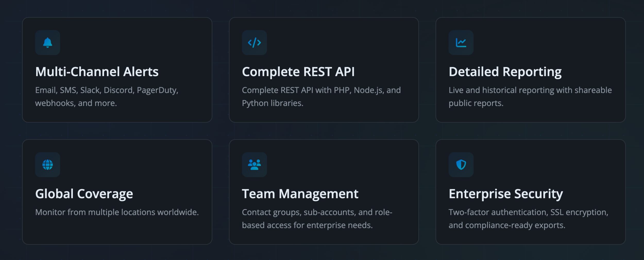The image size is (644, 260).
Task: Click the PHP, Node.js, Python libraries description
Action: (x=321, y=96)
